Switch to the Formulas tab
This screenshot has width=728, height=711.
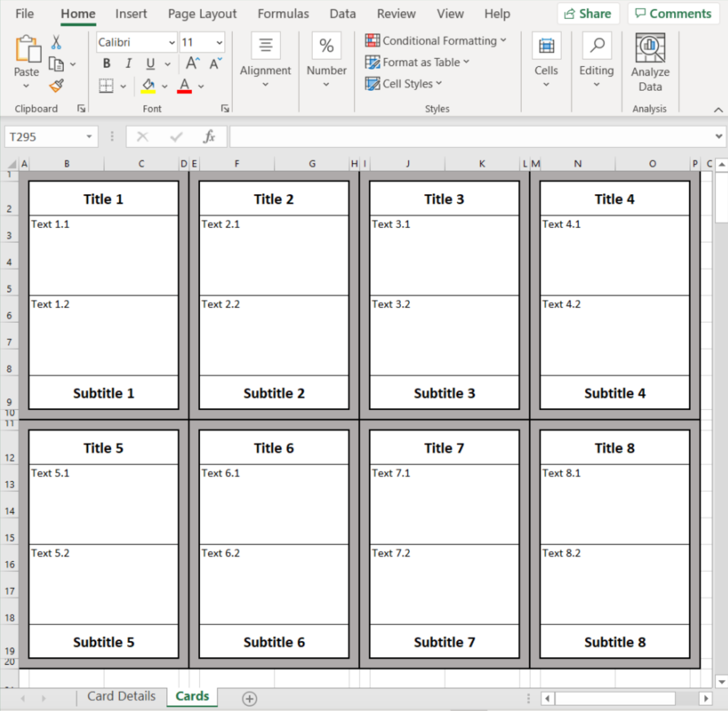click(283, 14)
